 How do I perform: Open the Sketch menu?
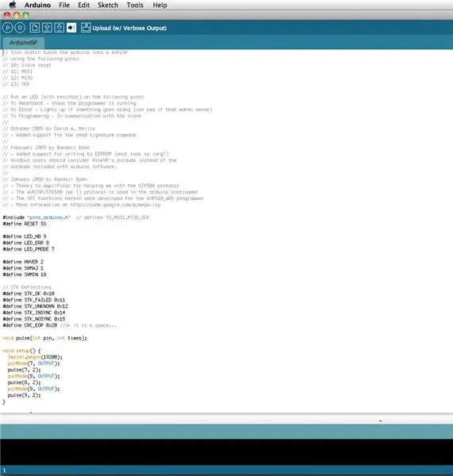coord(108,6)
